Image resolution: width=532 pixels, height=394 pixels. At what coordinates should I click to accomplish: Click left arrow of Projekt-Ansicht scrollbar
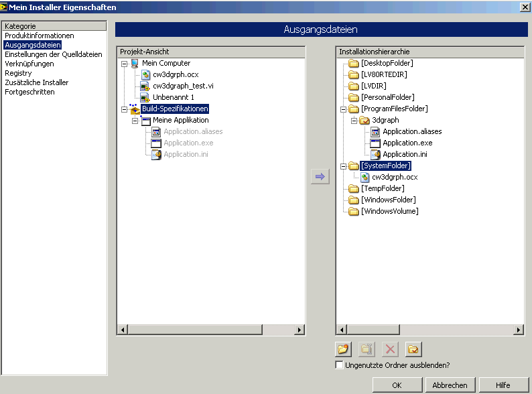[x=123, y=330]
